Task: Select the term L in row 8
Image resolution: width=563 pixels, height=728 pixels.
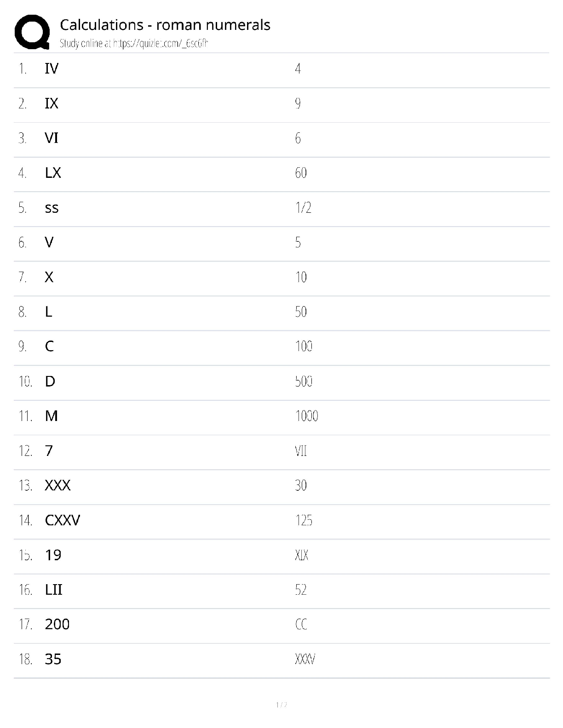Action: (x=49, y=312)
